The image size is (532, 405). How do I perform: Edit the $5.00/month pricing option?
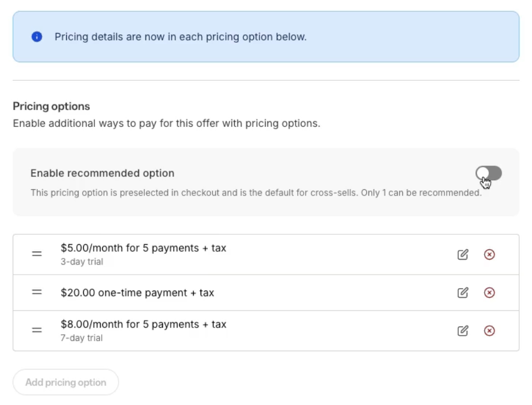click(462, 254)
